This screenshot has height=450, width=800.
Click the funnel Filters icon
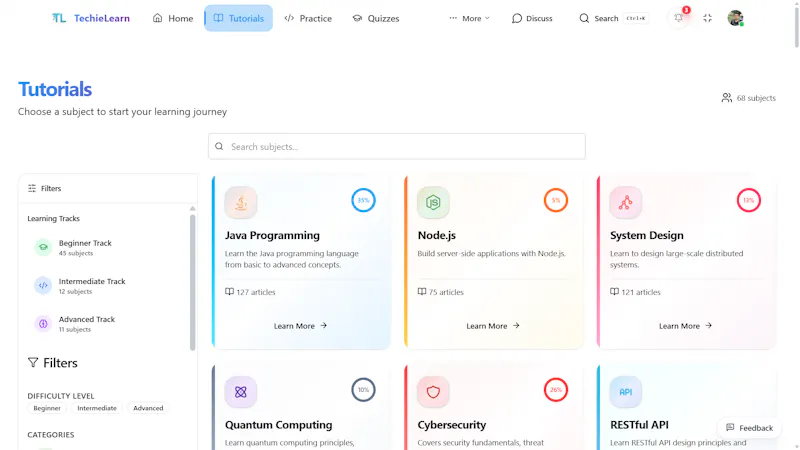(x=33, y=363)
